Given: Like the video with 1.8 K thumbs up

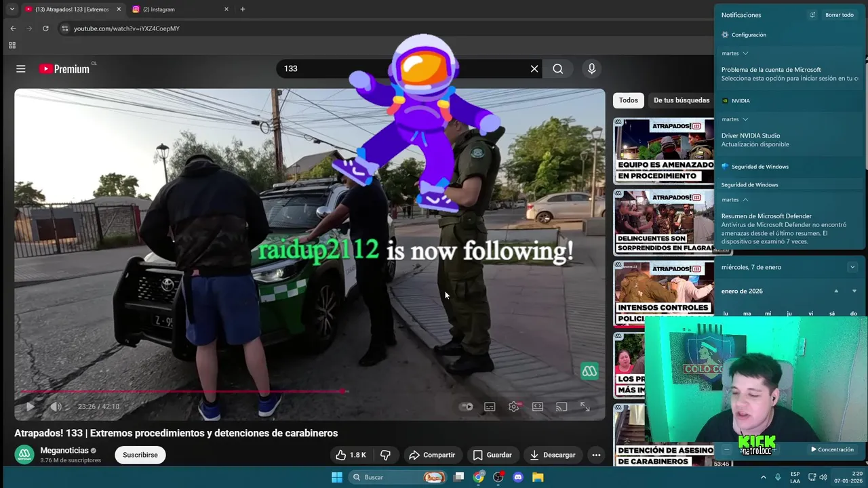Looking at the screenshot, I should (x=351, y=455).
